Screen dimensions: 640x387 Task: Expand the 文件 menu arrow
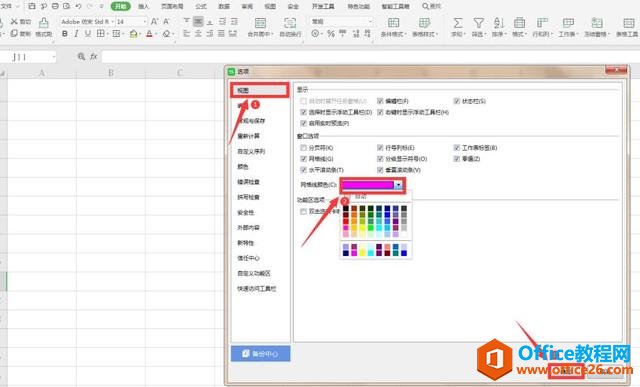click(18, 6)
